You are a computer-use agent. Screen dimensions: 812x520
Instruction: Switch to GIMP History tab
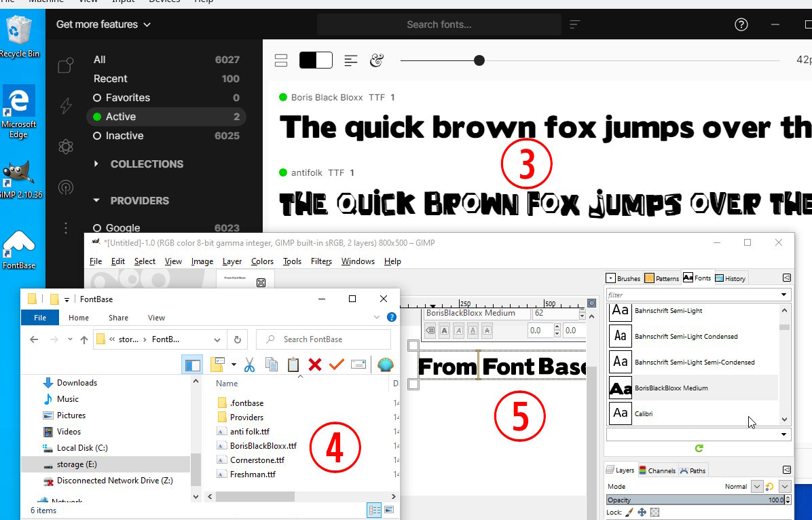tap(730, 278)
